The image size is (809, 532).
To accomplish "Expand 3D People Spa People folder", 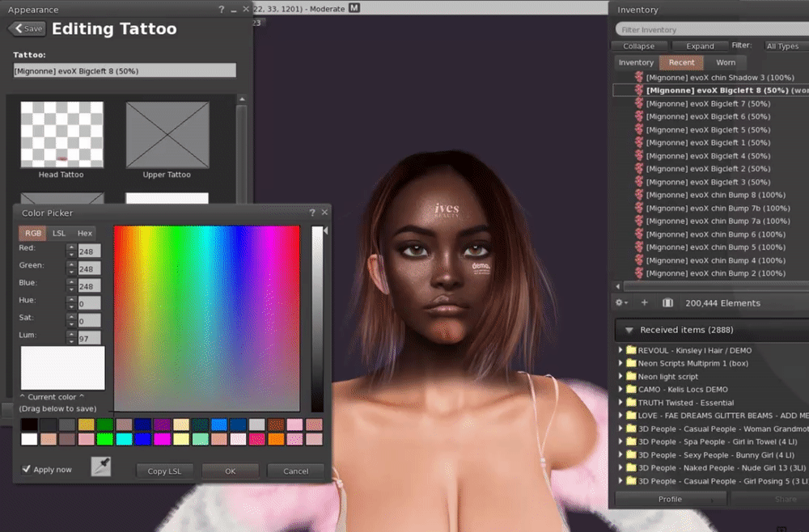I will (621, 441).
